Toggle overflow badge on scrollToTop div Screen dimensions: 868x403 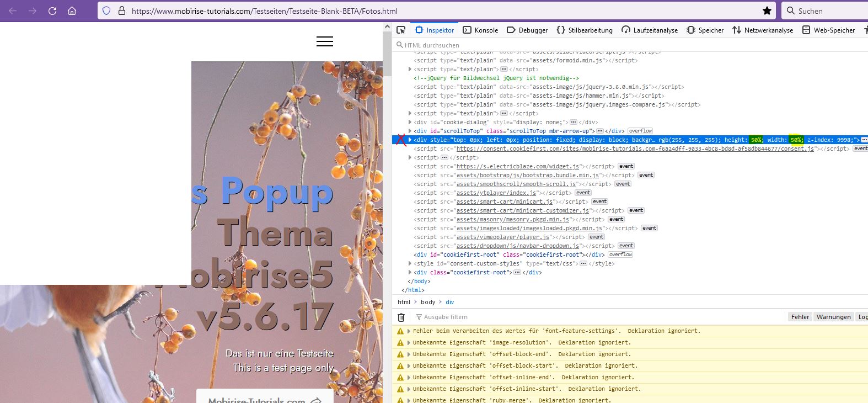click(640, 131)
